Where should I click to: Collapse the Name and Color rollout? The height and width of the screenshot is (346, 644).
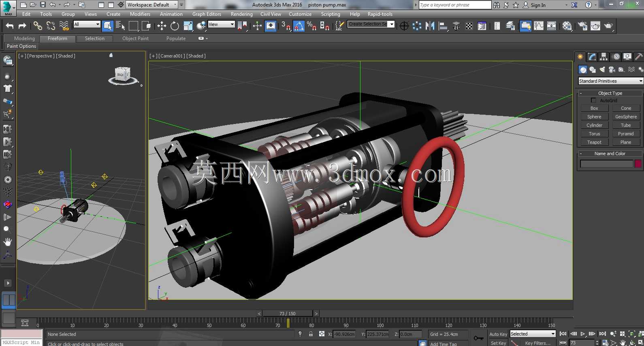[x=610, y=154]
